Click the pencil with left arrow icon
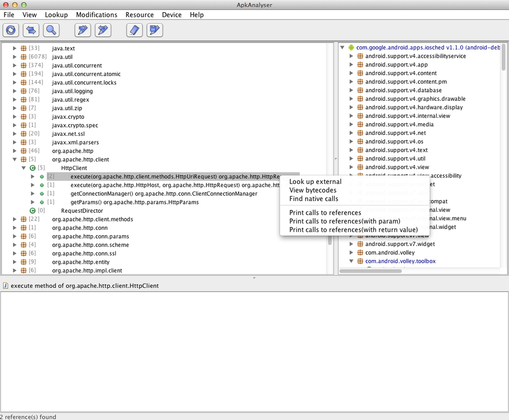509x420 pixels. [x=103, y=30]
